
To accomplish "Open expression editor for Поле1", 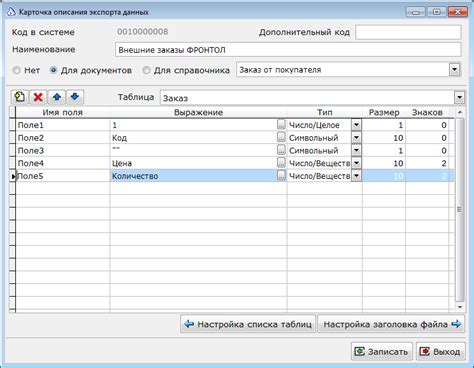I will tap(281, 125).
